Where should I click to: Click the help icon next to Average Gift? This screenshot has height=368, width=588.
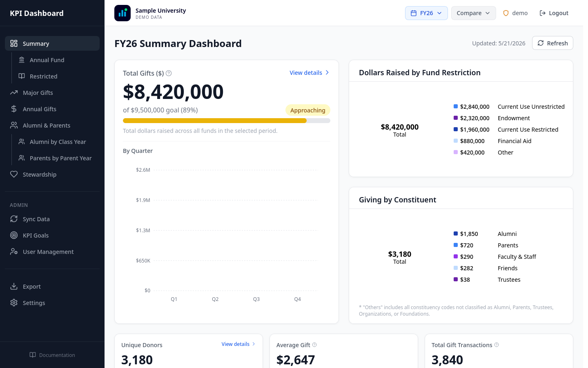pyautogui.click(x=314, y=345)
